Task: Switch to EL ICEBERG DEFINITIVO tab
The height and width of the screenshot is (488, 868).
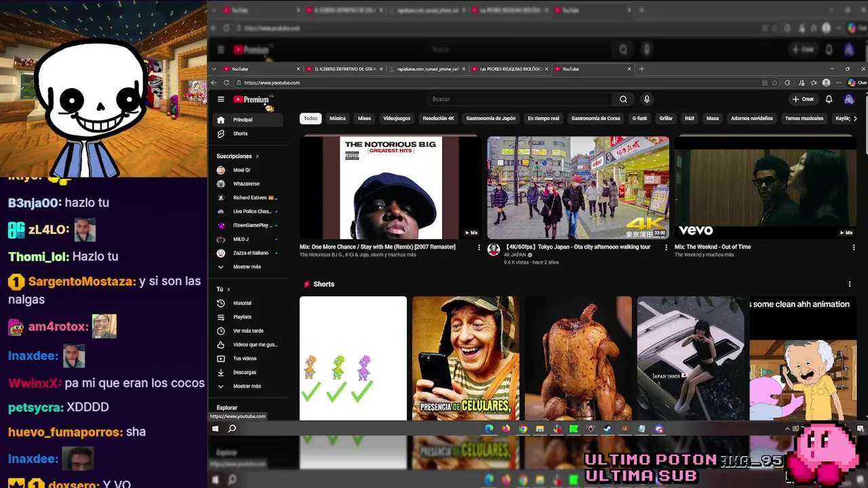Action: 344,69
